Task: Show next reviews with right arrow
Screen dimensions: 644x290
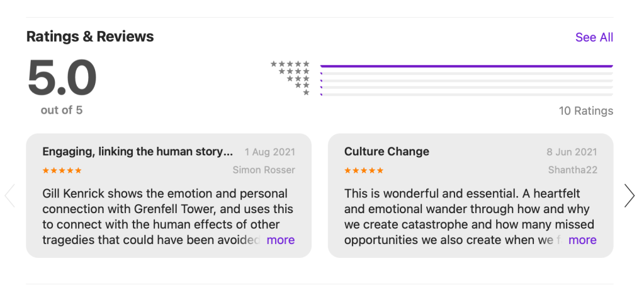Action: (629, 195)
